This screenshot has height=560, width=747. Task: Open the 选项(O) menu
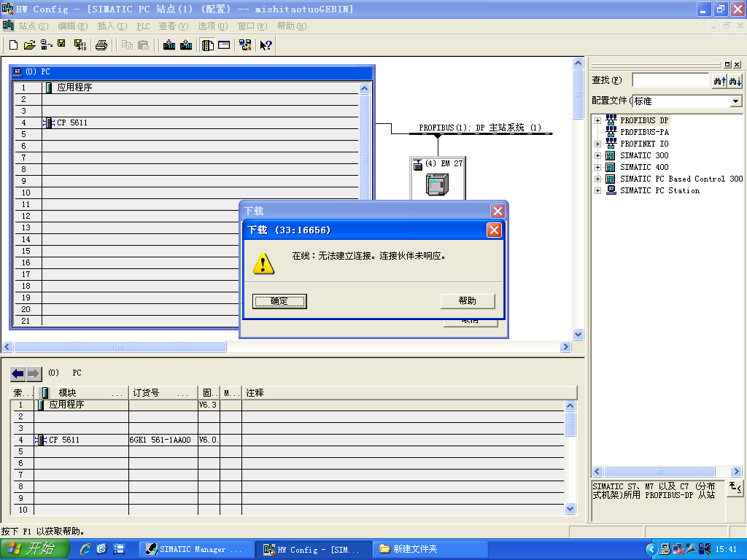tap(213, 26)
